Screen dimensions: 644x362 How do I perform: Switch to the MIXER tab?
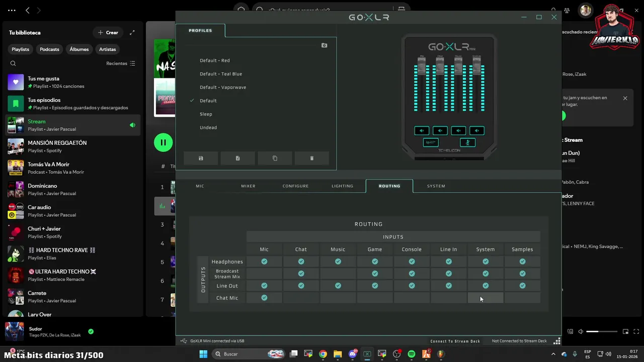tap(248, 186)
